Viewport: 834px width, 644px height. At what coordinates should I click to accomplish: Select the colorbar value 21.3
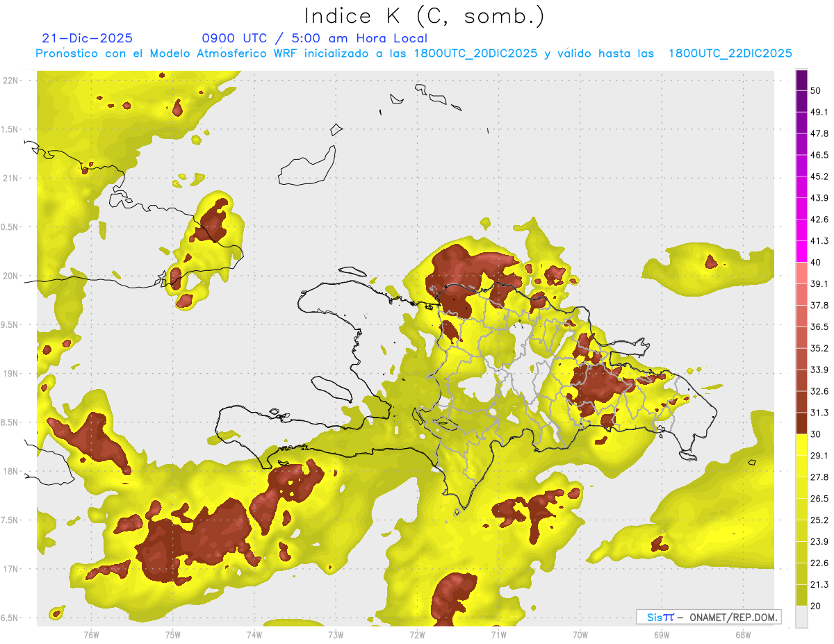tap(819, 585)
